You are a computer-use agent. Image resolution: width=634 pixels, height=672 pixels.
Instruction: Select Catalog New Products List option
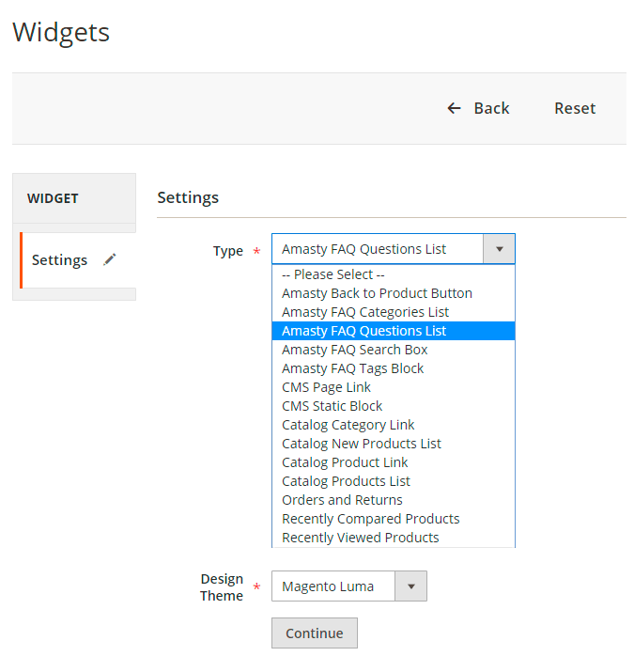point(394,444)
